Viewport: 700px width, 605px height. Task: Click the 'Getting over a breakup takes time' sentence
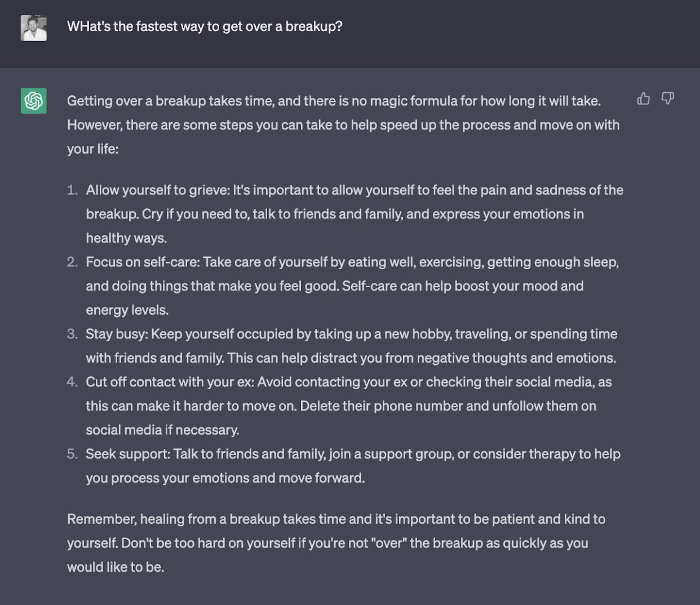point(334,101)
